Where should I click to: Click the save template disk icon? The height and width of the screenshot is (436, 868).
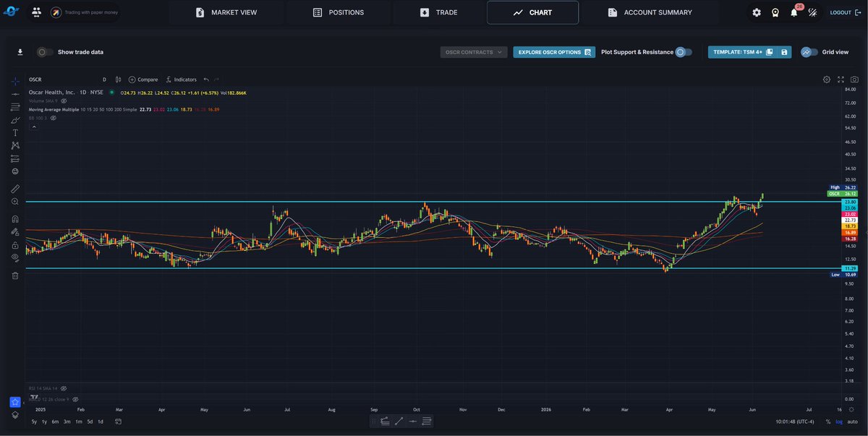point(784,52)
